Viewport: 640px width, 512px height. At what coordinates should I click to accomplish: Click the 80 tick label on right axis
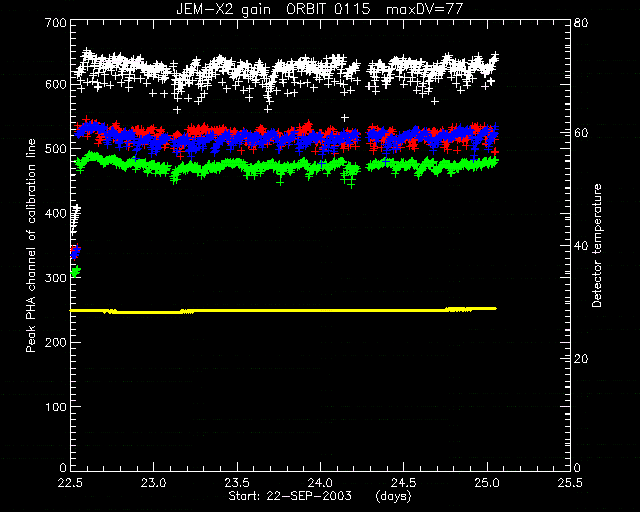pyautogui.click(x=581, y=22)
